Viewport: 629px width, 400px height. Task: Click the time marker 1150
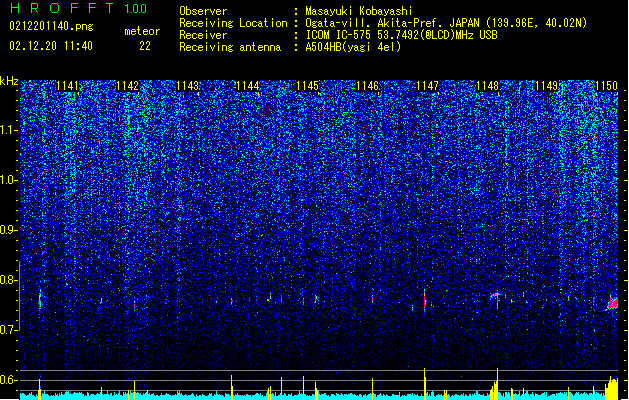(606, 86)
